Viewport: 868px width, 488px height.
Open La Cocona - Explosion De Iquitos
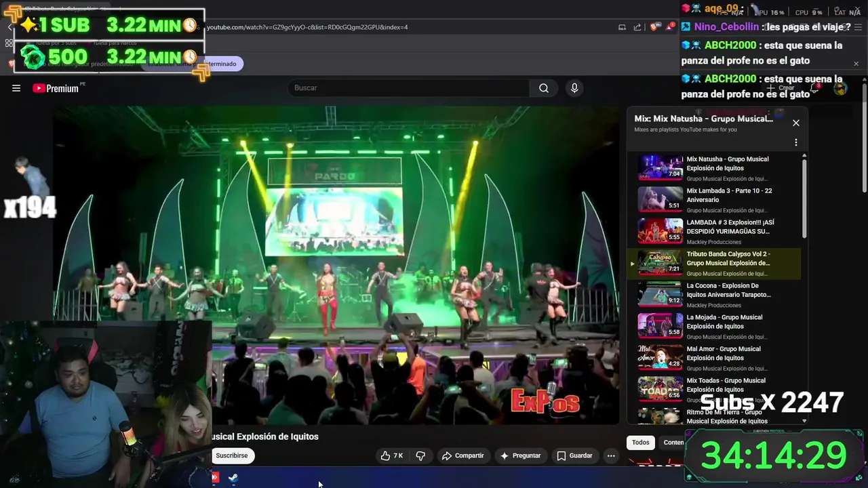pyautogui.click(x=728, y=290)
